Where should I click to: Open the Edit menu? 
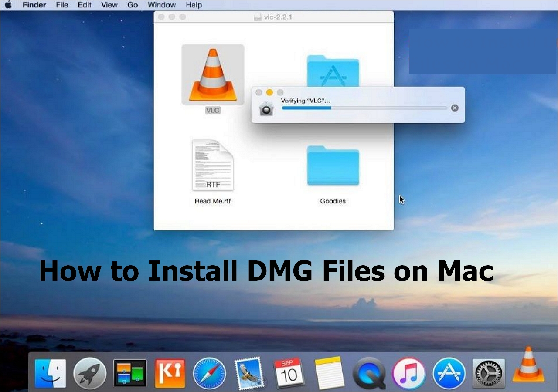click(x=85, y=5)
